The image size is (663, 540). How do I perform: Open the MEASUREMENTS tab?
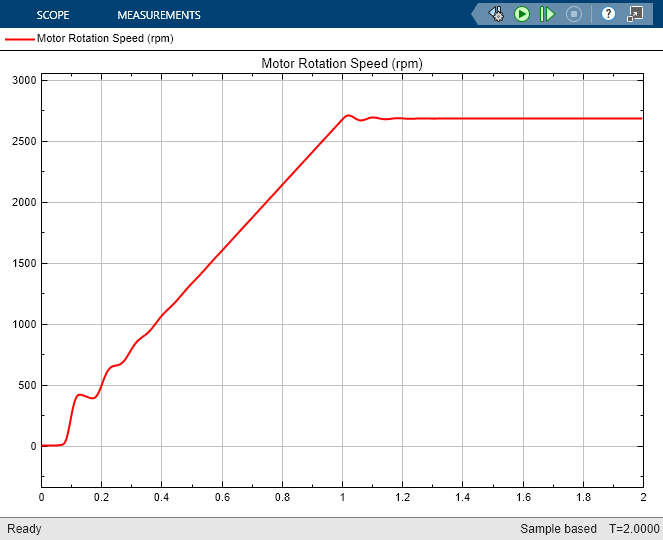click(159, 15)
